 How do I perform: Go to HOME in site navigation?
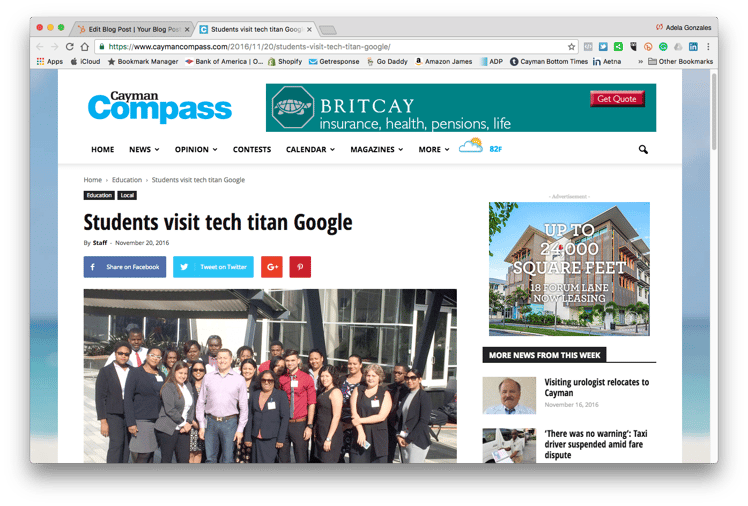[x=103, y=150]
